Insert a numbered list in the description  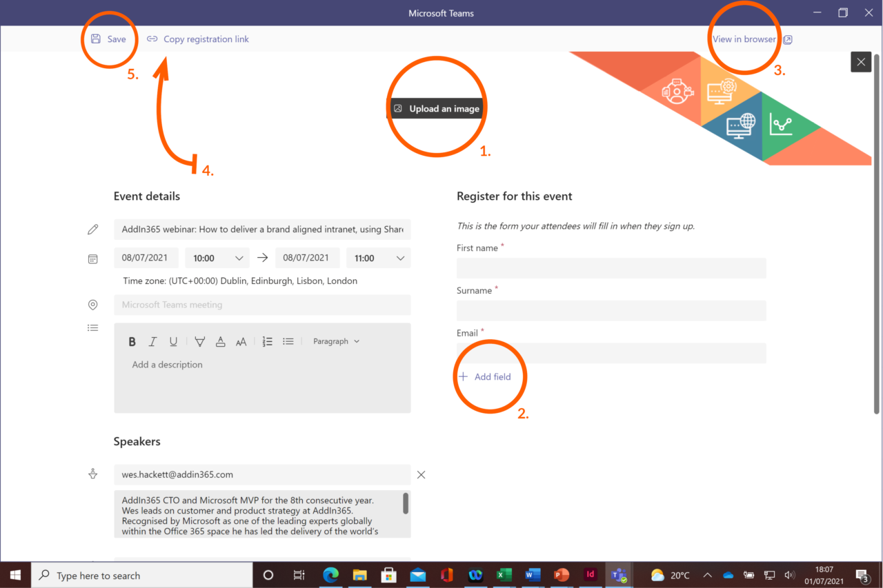pos(267,341)
